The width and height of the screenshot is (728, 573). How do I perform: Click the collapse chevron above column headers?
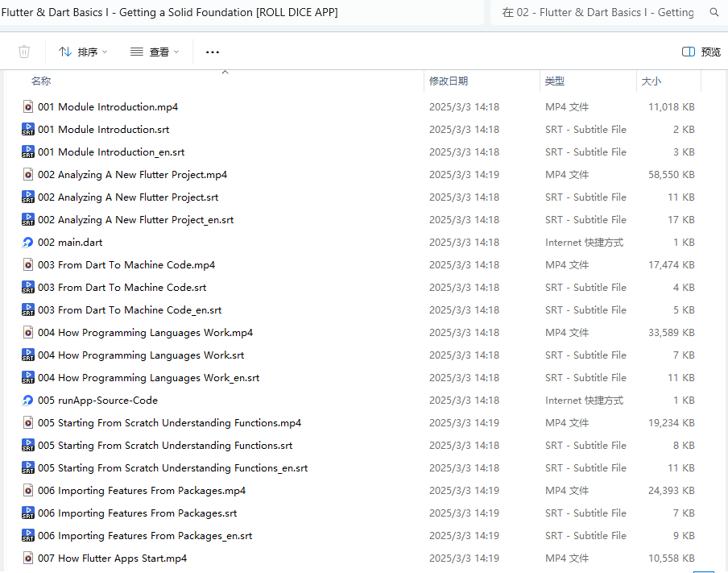225,72
